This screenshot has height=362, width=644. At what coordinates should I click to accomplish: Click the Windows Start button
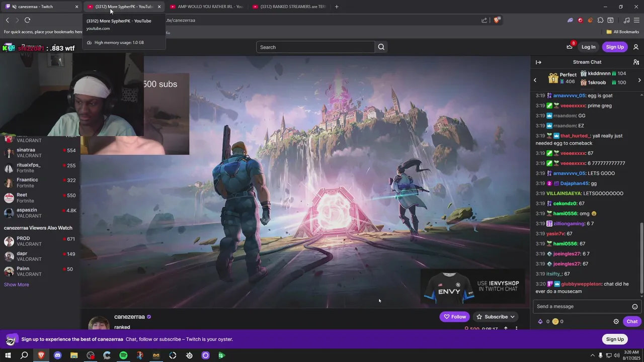[x=8, y=355]
